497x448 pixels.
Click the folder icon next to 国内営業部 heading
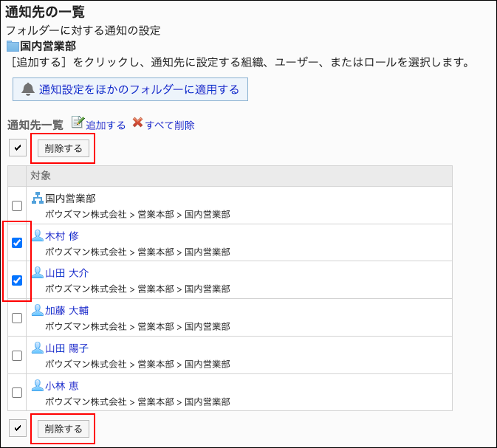[13, 45]
